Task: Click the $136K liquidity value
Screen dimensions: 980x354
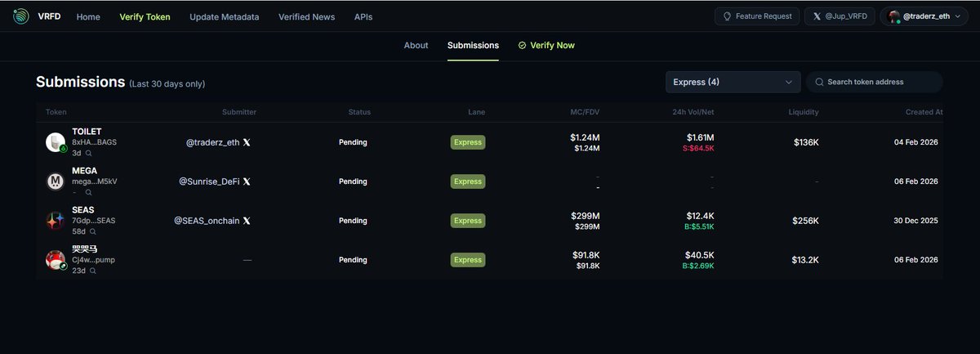Action: tap(806, 142)
